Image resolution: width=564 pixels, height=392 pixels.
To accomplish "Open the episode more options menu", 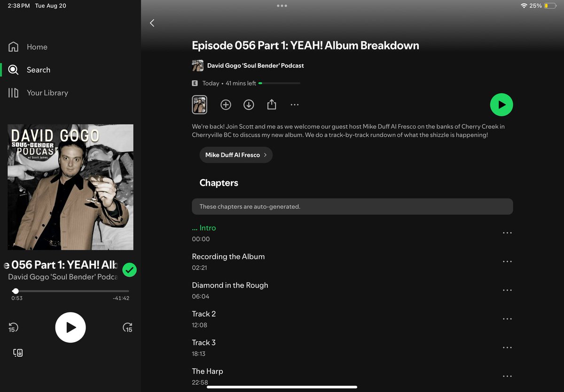I will pos(295,105).
